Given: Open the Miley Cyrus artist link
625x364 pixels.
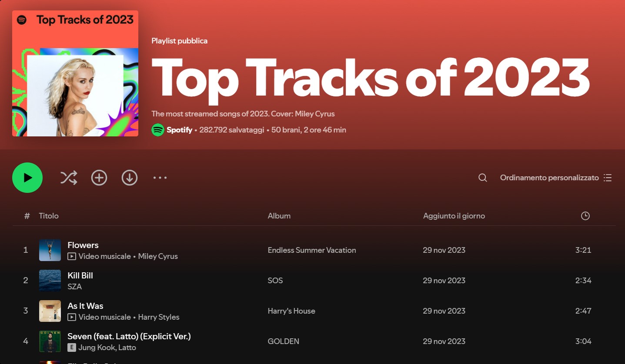Looking at the screenshot, I should (x=158, y=256).
